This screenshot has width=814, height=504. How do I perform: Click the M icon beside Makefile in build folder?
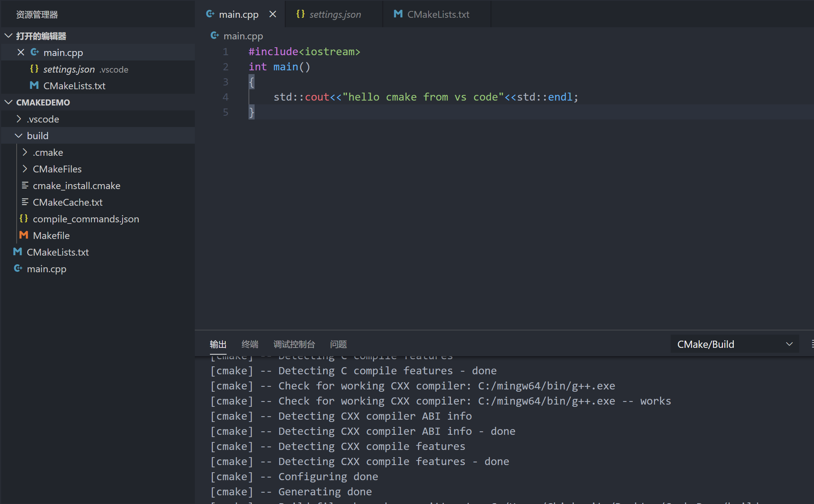[23, 235]
